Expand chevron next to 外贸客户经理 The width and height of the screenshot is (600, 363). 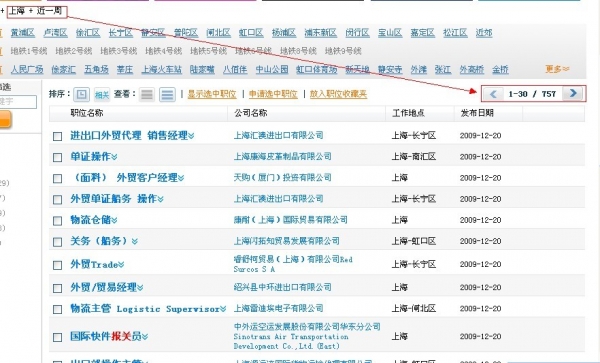point(181,178)
